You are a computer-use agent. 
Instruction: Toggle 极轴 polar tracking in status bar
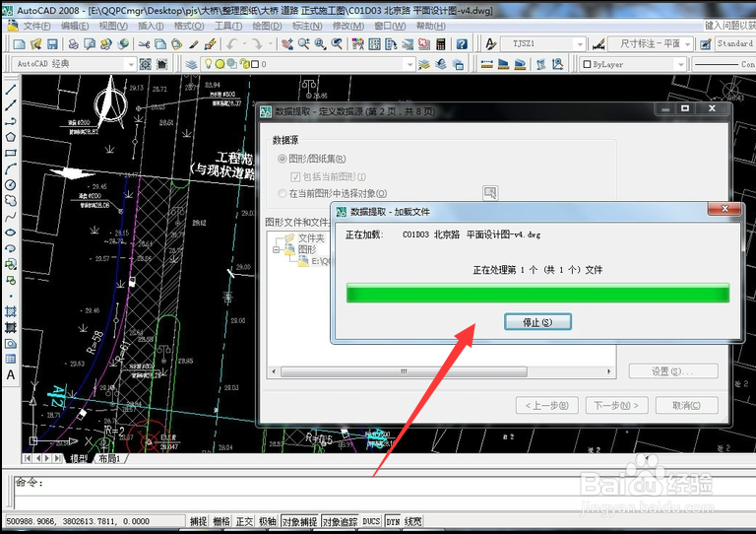tap(268, 521)
